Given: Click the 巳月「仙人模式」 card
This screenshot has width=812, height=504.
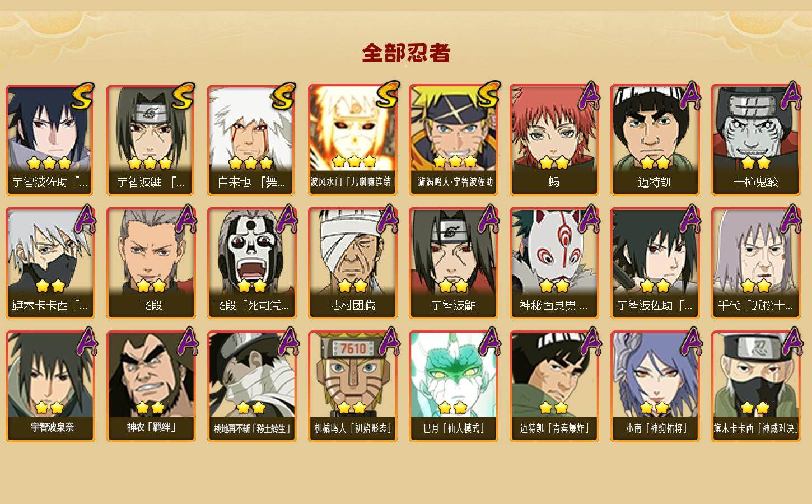Looking at the screenshot, I should pyautogui.click(x=453, y=386).
